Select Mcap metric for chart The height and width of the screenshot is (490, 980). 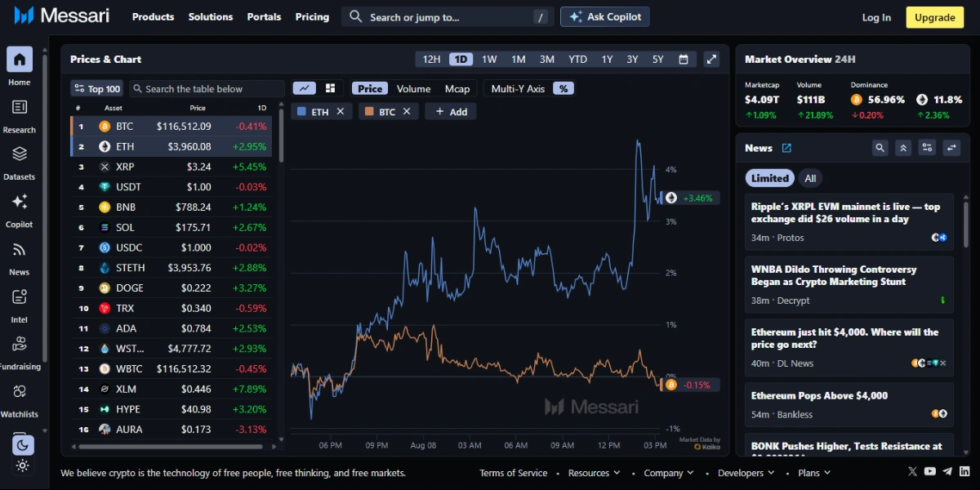457,88
